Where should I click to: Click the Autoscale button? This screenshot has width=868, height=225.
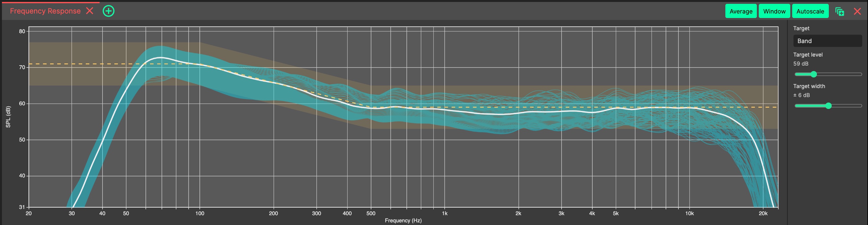point(810,11)
